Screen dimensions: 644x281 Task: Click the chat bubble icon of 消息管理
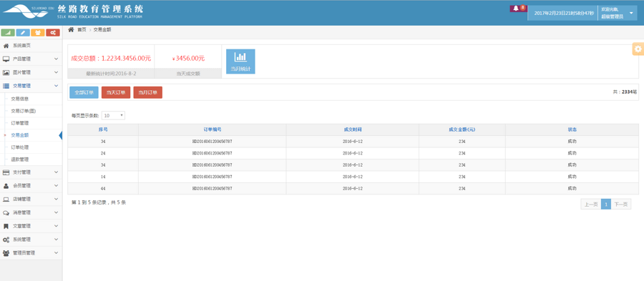click(x=6, y=213)
